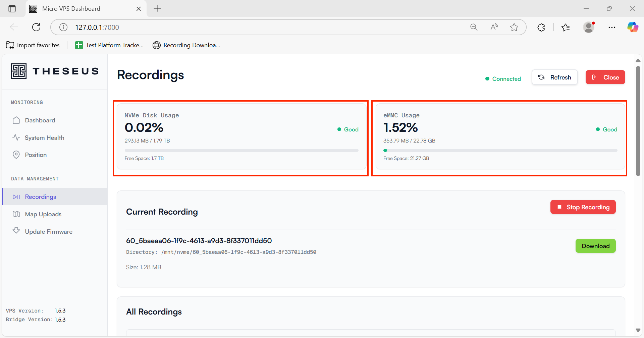Select Recordings in the sidebar menu
Screen dimensions: 644x338
pos(40,197)
